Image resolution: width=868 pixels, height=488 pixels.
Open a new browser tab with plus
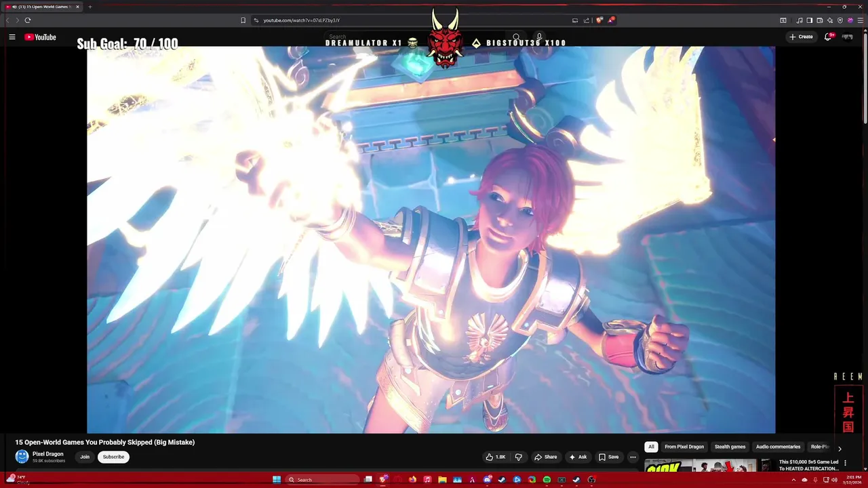90,7
